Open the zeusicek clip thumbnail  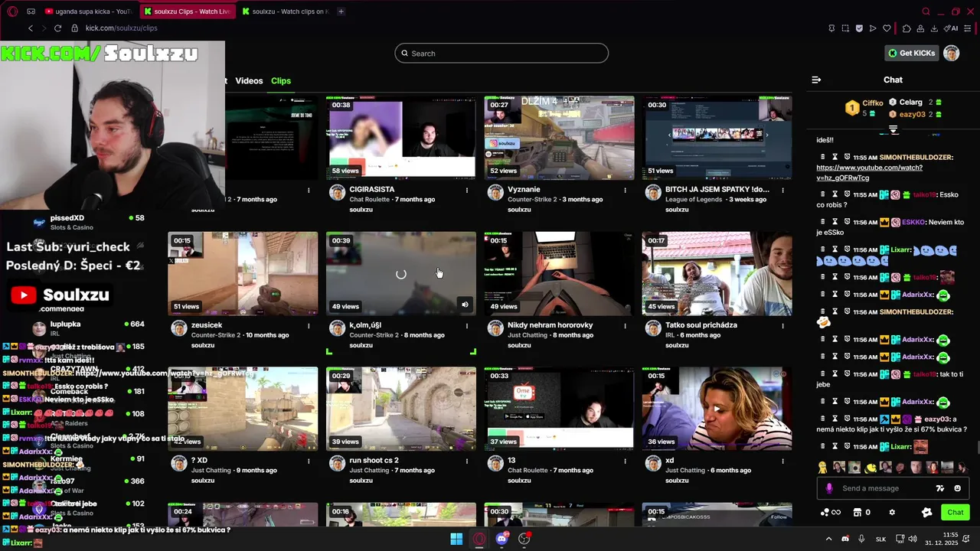243,273
